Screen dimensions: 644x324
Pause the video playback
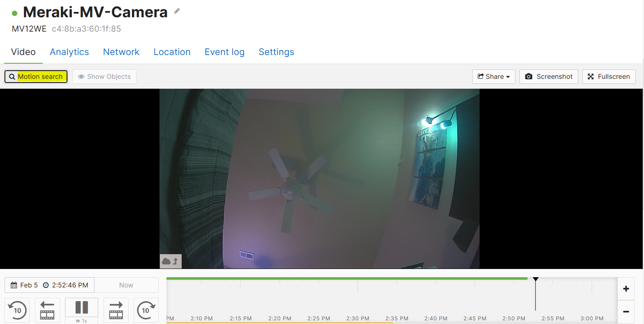[x=81, y=307]
